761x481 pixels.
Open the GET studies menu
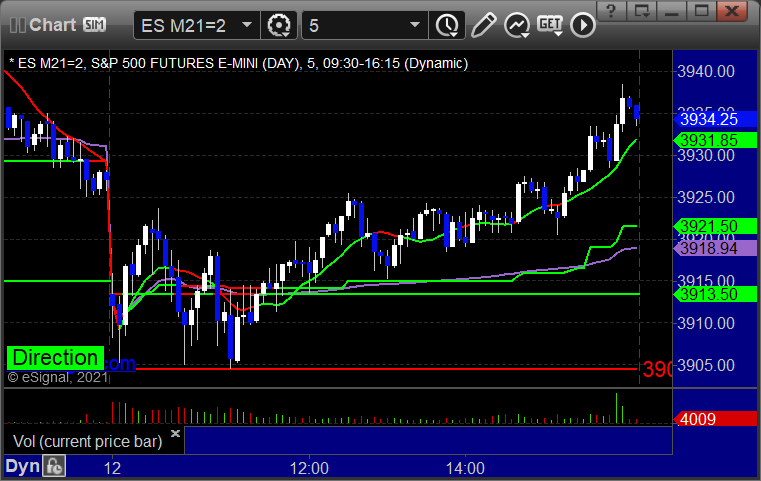coord(549,25)
